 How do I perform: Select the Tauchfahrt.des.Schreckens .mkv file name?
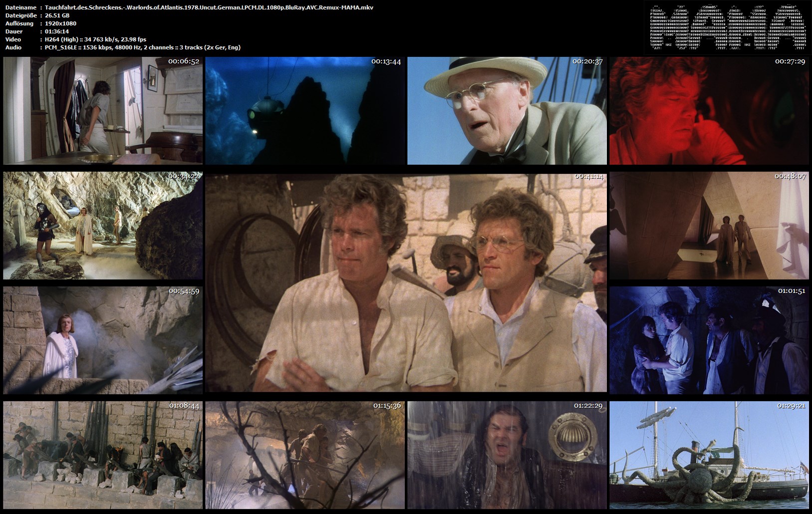tap(209, 7)
